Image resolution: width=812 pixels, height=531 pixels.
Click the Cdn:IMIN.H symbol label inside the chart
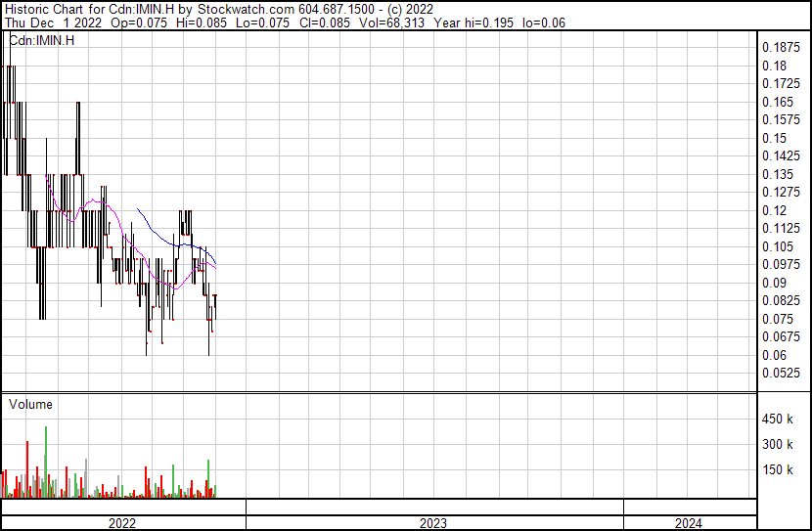click(41, 40)
